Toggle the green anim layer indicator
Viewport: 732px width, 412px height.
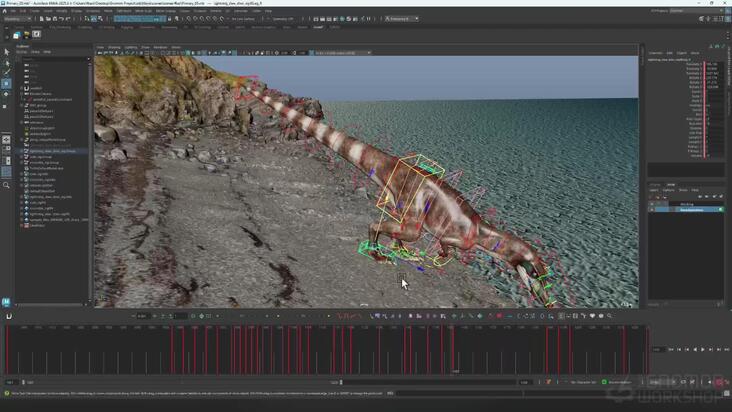[x=604, y=382]
